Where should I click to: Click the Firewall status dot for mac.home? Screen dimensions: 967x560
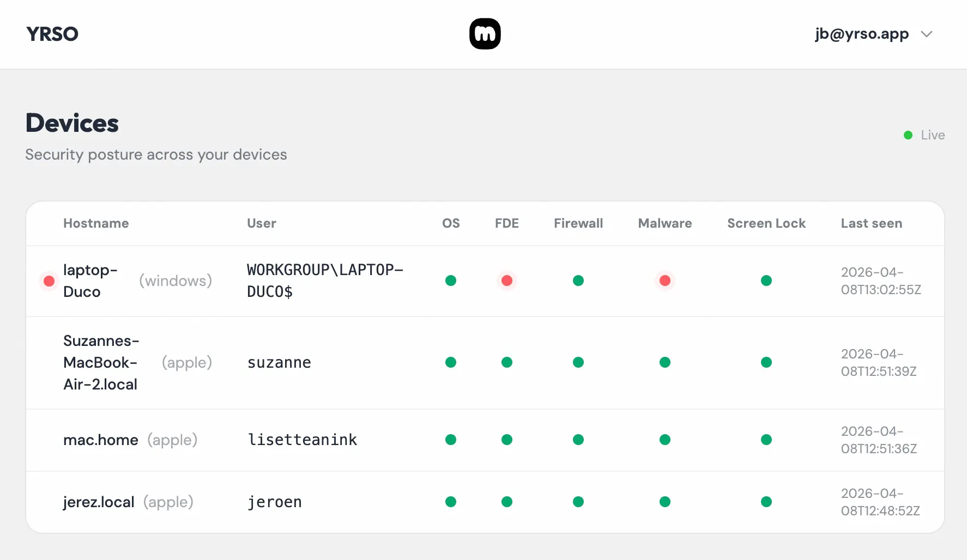(x=578, y=440)
